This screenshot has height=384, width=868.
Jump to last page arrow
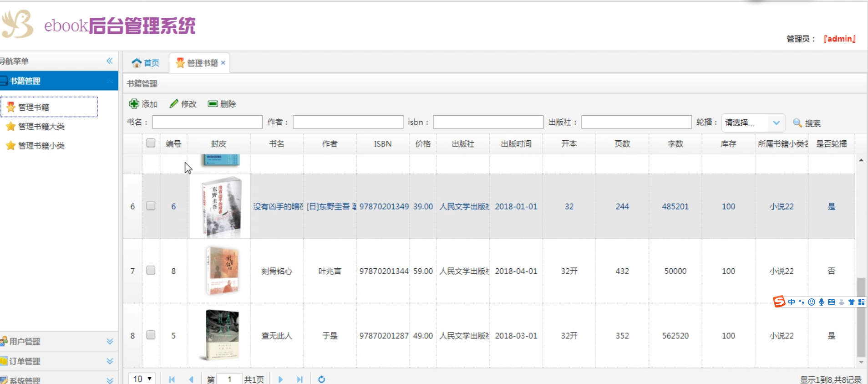point(299,379)
